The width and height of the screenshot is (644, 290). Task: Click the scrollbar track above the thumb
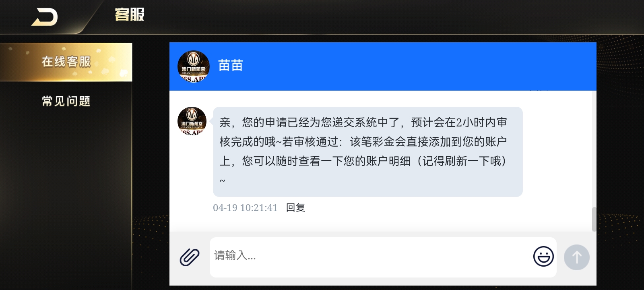tap(594, 149)
